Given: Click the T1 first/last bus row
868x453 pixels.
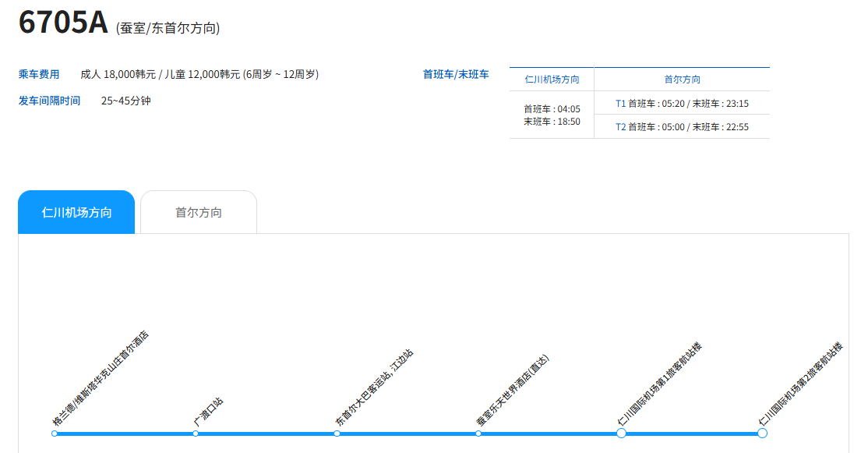Looking at the screenshot, I should tap(682, 103).
